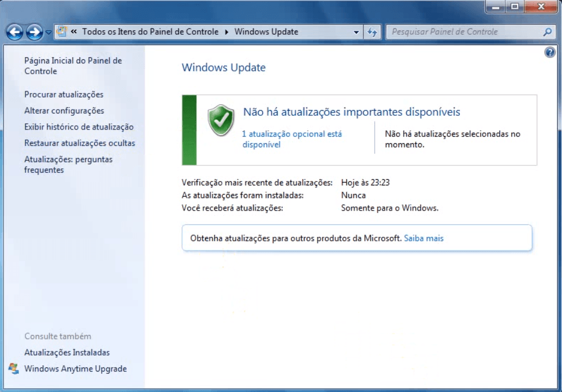Click the 'Nunca' installed value
This screenshot has width=562, height=392.
354,196
